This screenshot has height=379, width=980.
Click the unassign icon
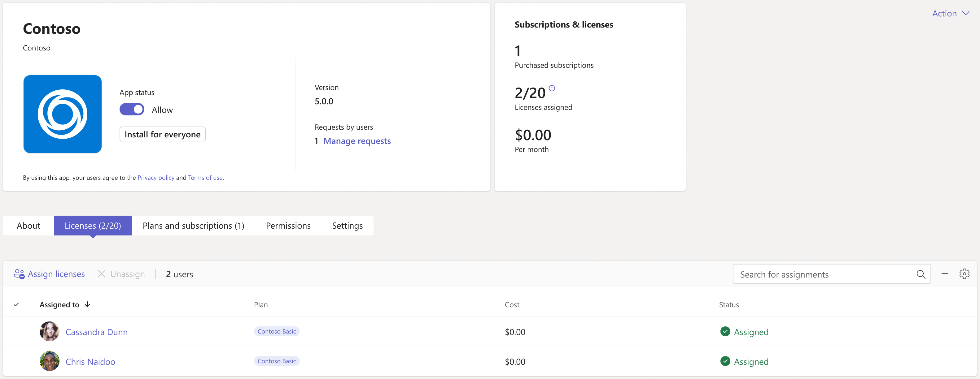point(101,273)
